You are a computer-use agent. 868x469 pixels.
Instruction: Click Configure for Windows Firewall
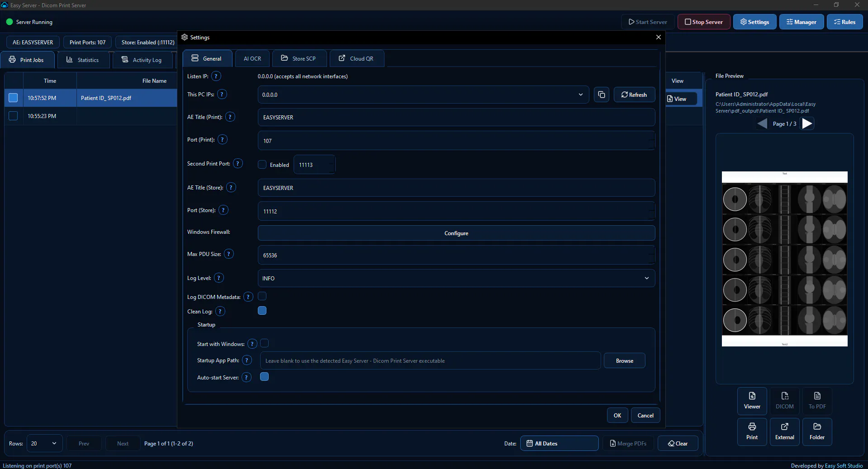pyautogui.click(x=456, y=233)
